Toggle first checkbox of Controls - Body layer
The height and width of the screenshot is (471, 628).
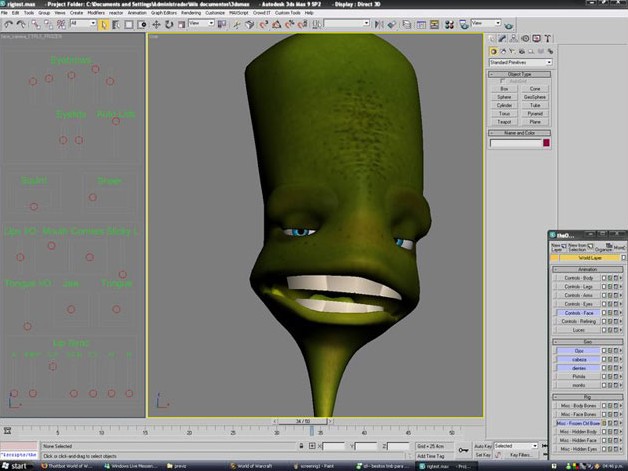(x=604, y=277)
